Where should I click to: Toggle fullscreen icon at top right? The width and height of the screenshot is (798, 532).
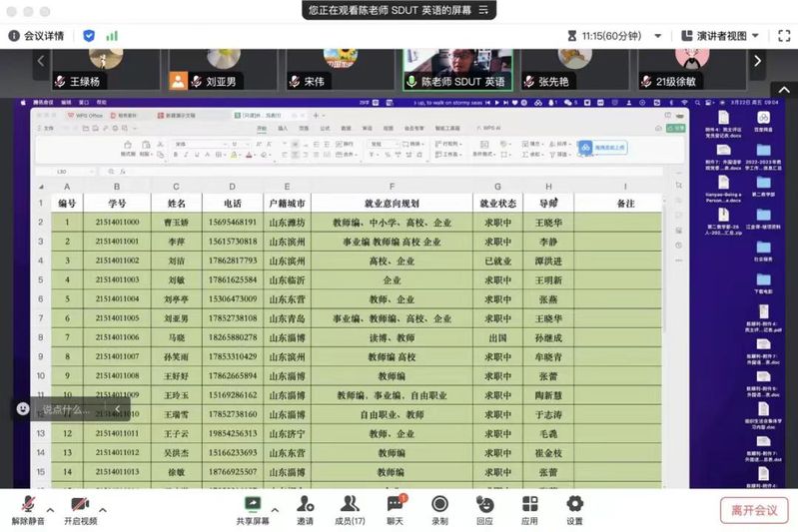click(x=782, y=36)
